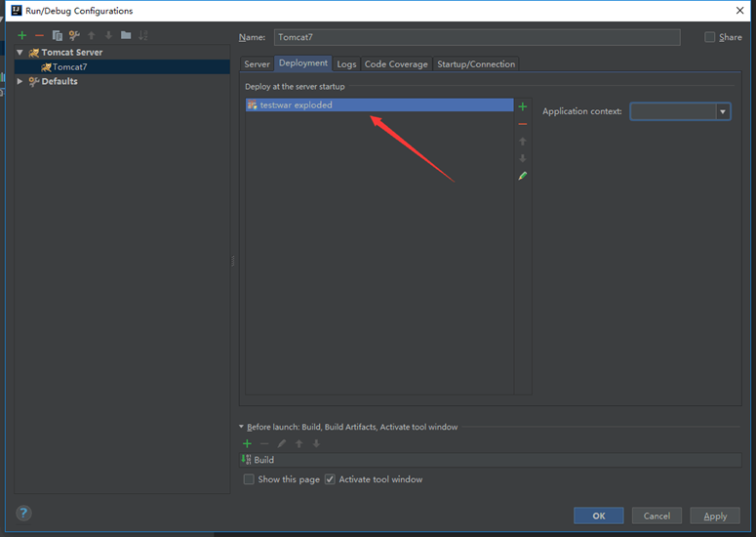756x537 pixels.
Task: Open the Logs tab
Action: (x=346, y=63)
